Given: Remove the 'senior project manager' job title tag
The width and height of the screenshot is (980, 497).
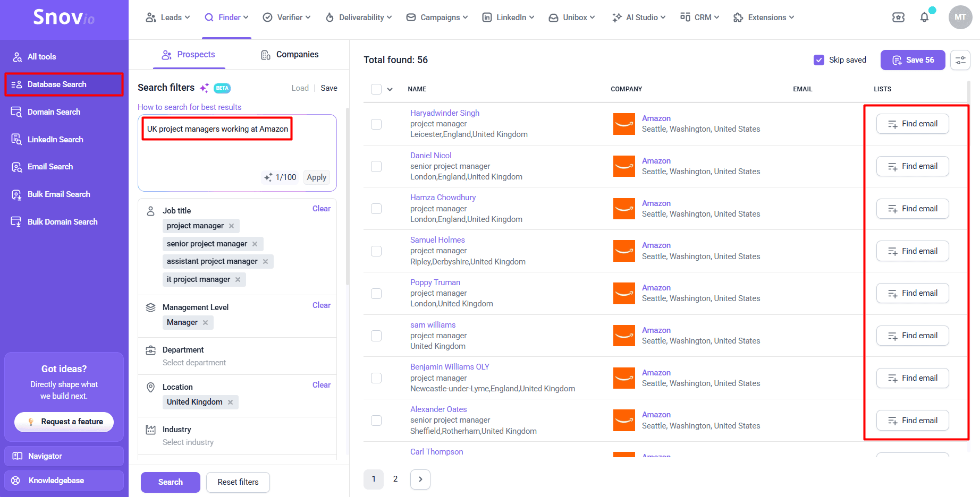Looking at the screenshot, I should coord(255,244).
